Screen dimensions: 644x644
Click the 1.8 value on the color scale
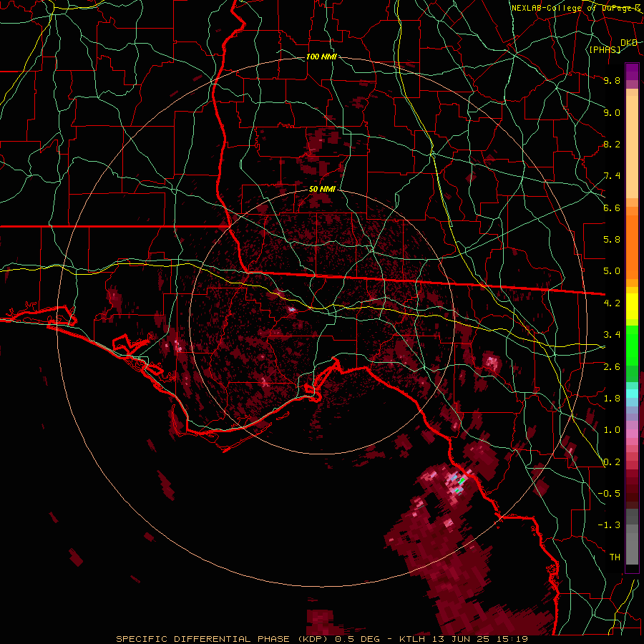pyautogui.click(x=612, y=399)
